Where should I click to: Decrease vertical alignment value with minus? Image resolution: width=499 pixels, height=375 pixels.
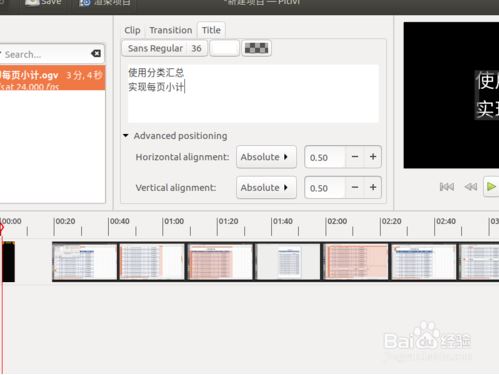(x=355, y=187)
